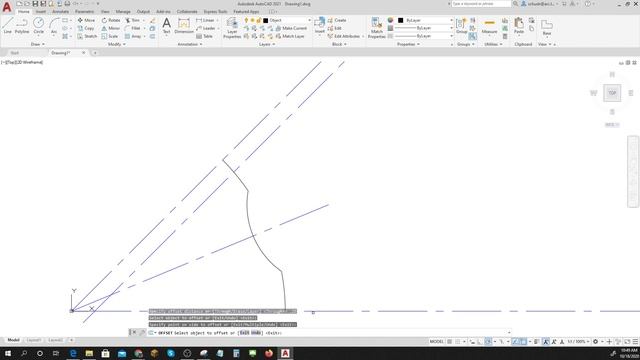The image size is (640, 360).
Task: Activate the Copy command
Action: [x=86, y=28]
